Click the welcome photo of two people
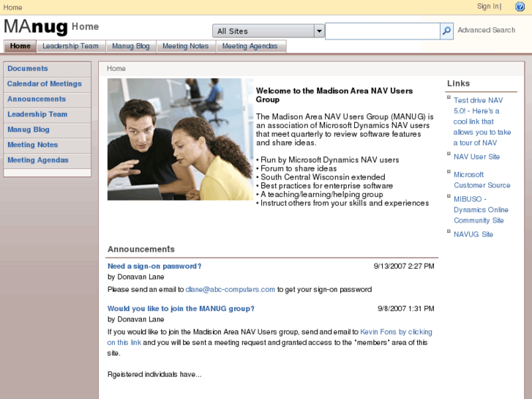The height and width of the screenshot is (399, 532). tap(180, 139)
